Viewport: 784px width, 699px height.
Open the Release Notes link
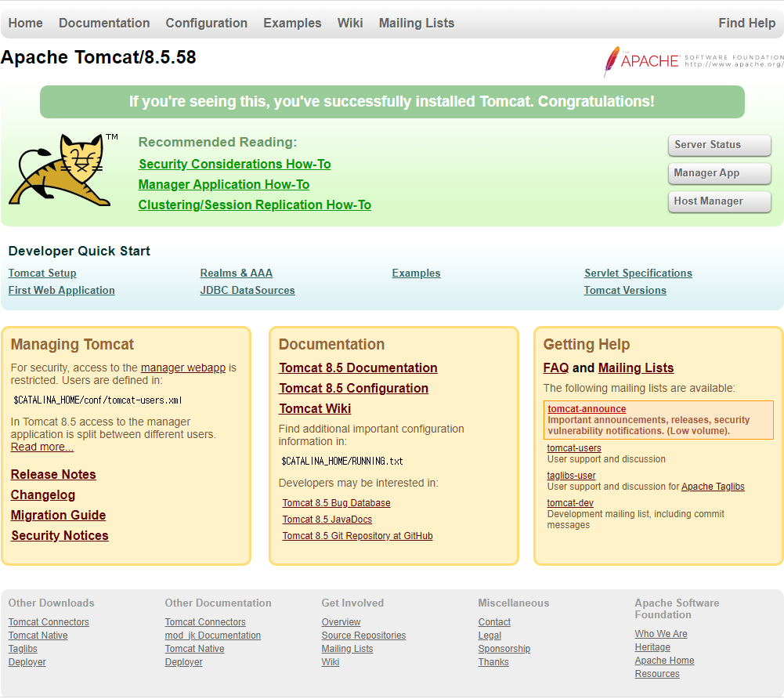pyautogui.click(x=53, y=474)
